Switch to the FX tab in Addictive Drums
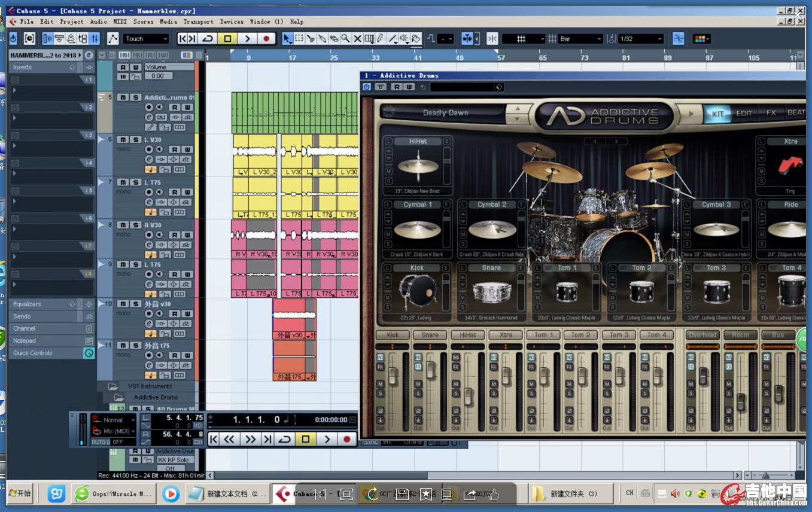The width and height of the screenshot is (812, 512). (771, 113)
